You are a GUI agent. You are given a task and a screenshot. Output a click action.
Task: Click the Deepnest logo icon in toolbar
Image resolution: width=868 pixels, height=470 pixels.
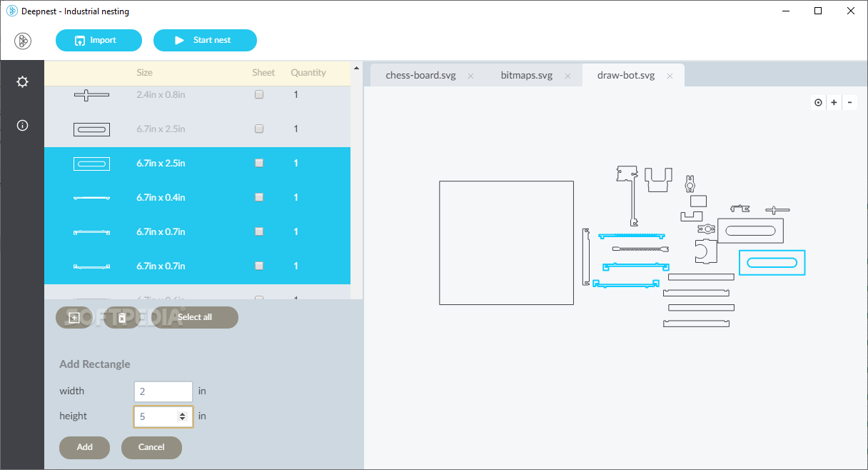[x=23, y=41]
